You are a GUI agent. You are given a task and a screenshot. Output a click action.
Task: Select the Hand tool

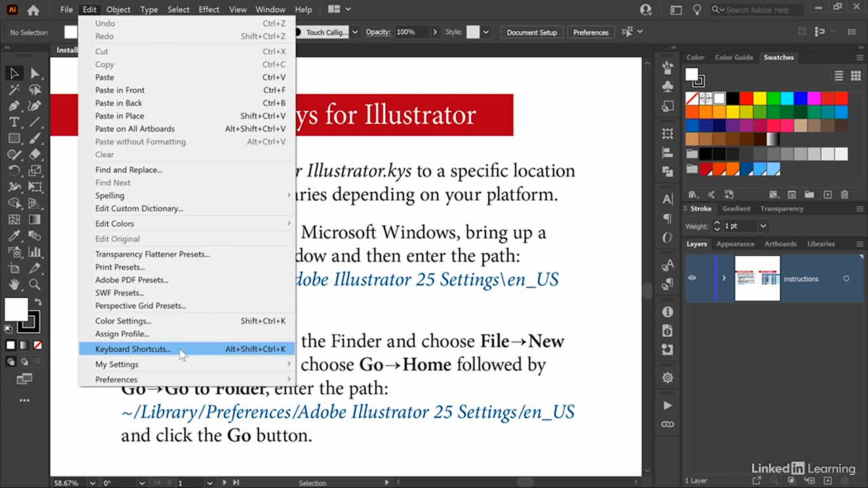(x=14, y=285)
